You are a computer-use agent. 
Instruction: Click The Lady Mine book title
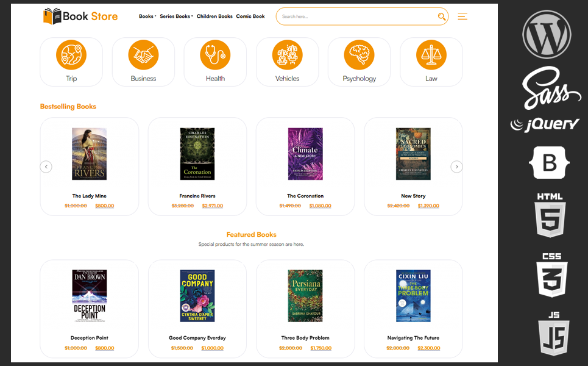pos(90,196)
